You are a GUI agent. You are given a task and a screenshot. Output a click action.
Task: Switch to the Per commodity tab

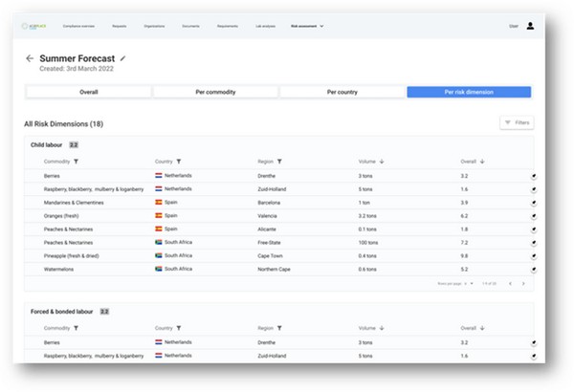[x=214, y=92]
